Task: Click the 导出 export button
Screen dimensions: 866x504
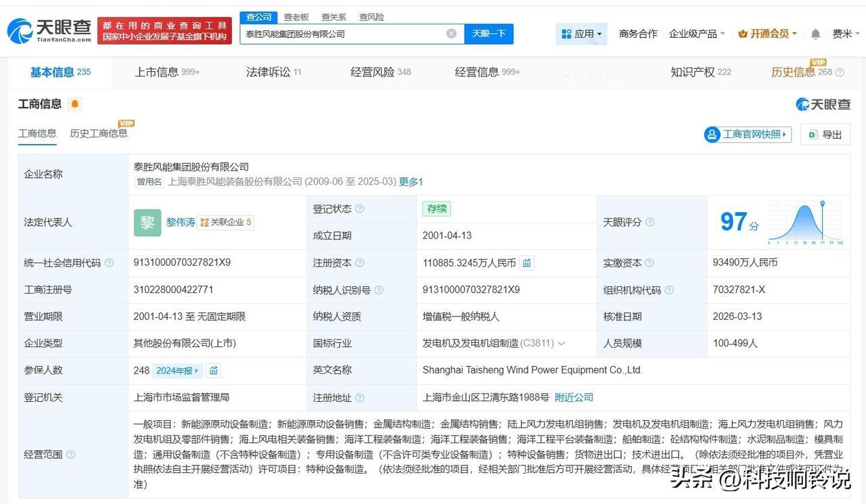Action: pos(825,135)
